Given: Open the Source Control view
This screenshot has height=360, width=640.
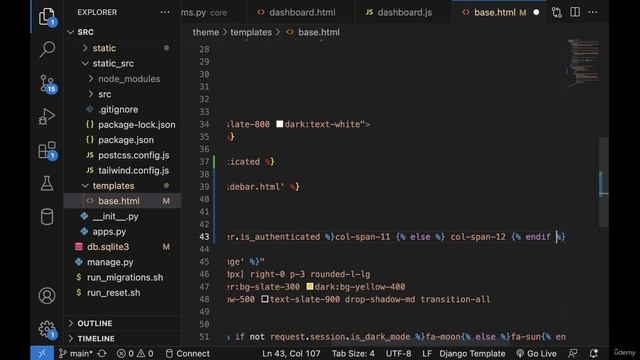Looking at the screenshot, I should click(x=47, y=84).
